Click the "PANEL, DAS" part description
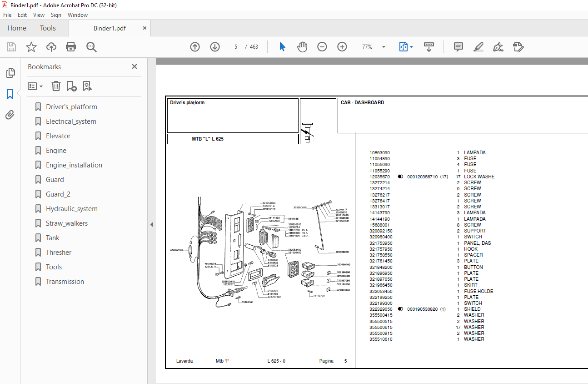588x384 pixels. tap(477, 243)
